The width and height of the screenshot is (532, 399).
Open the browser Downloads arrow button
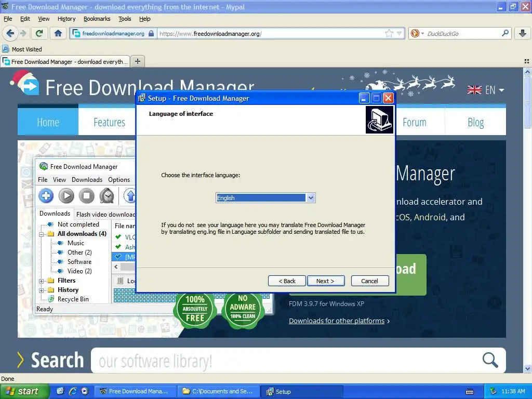pos(523,33)
